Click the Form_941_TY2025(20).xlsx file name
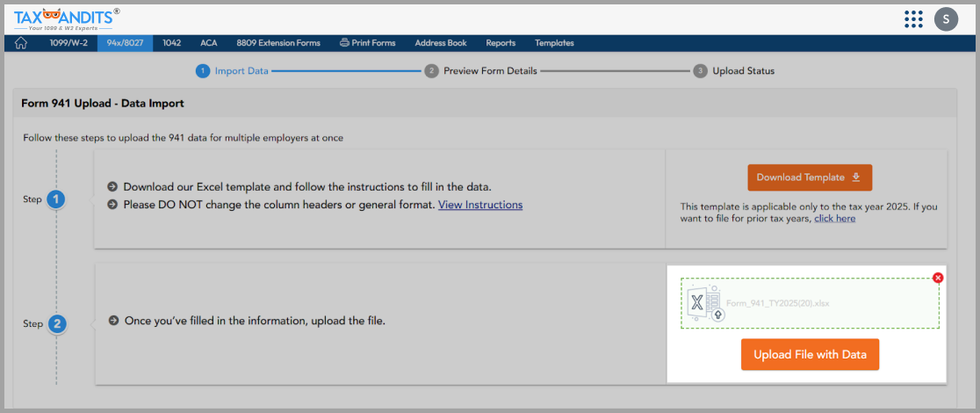Screen dimensions: 980x413 pos(777,303)
